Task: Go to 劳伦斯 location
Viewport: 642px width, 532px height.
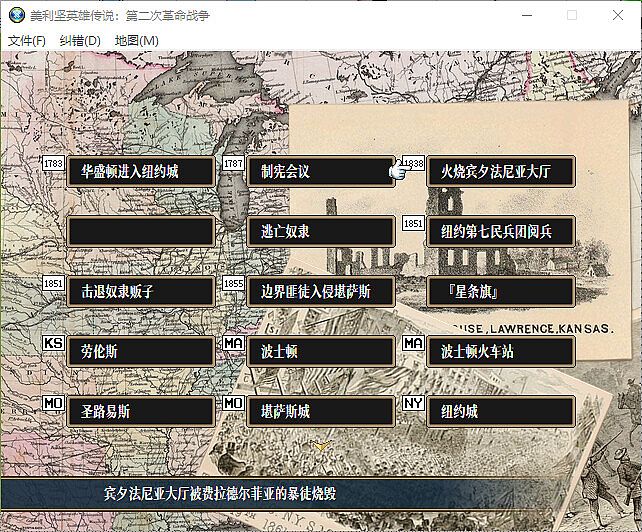Action: [x=141, y=351]
